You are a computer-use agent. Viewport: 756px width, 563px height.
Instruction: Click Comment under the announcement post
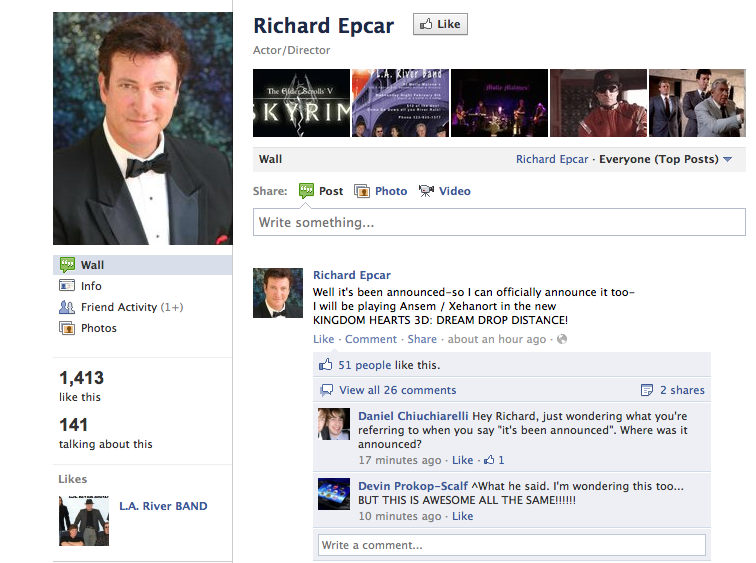pyautogui.click(x=371, y=339)
